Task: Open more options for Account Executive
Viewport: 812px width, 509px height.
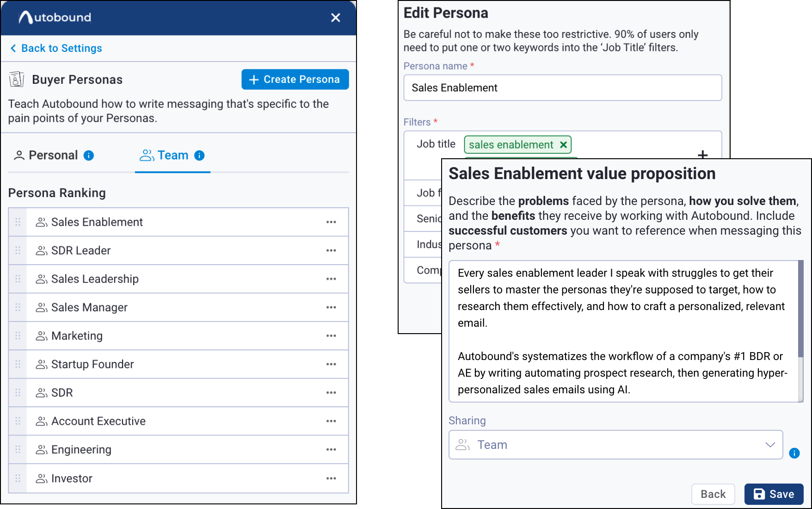Action: (331, 421)
